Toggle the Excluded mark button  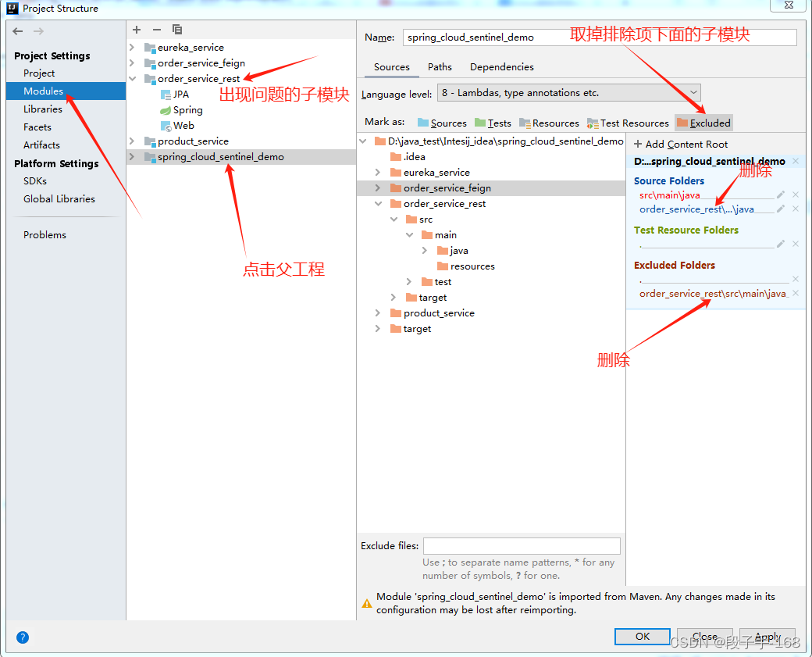(x=703, y=123)
